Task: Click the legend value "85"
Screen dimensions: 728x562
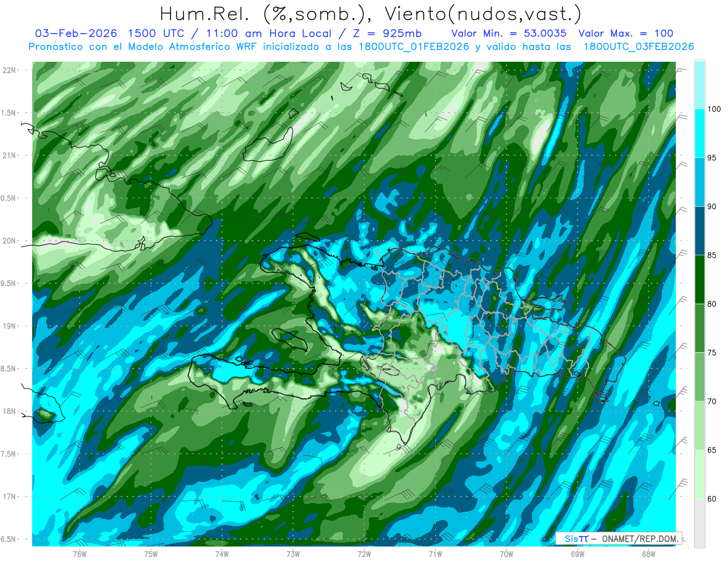Action: click(712, 255)
